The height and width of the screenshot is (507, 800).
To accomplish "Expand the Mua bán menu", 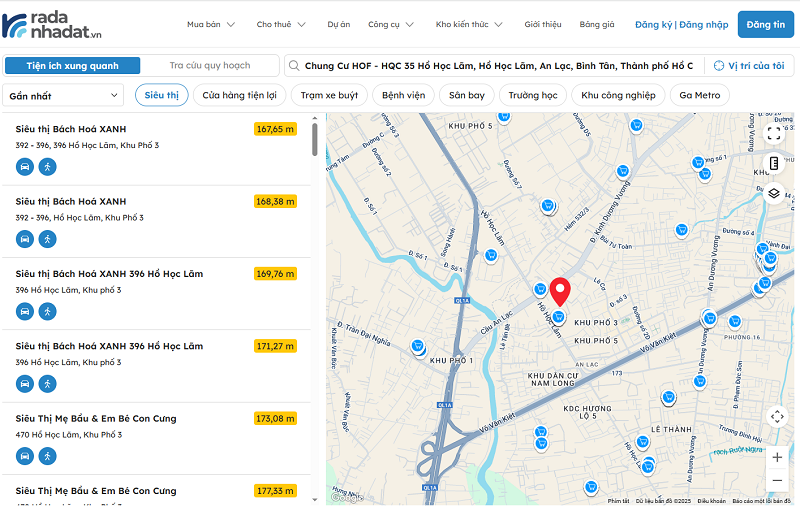I will coord(210,24).
